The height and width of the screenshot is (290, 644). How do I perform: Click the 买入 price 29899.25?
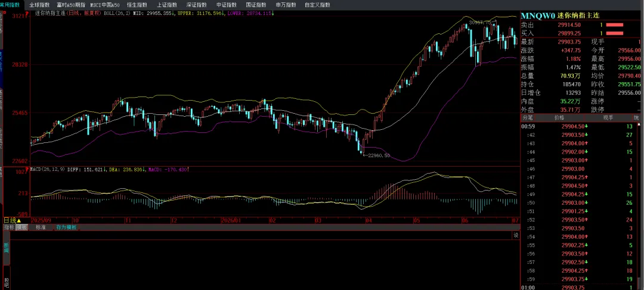tap(569, 33)
